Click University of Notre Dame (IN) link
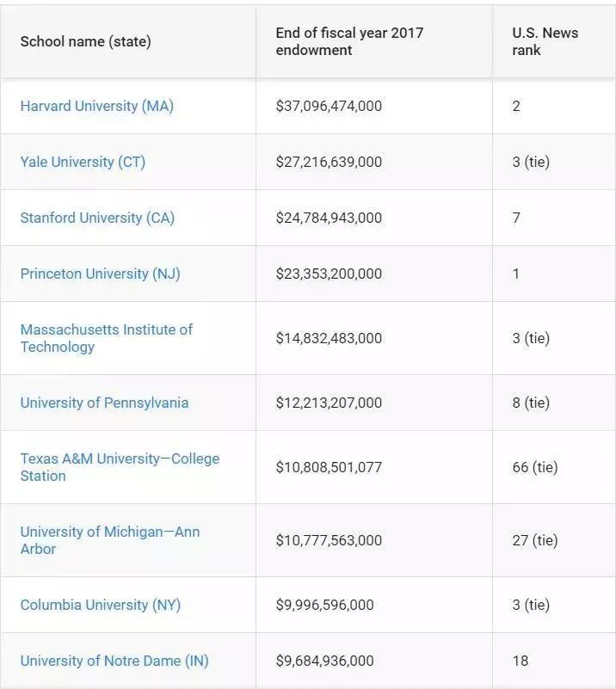The width and height of the screenshot is (616, 689). click(114, 661)
